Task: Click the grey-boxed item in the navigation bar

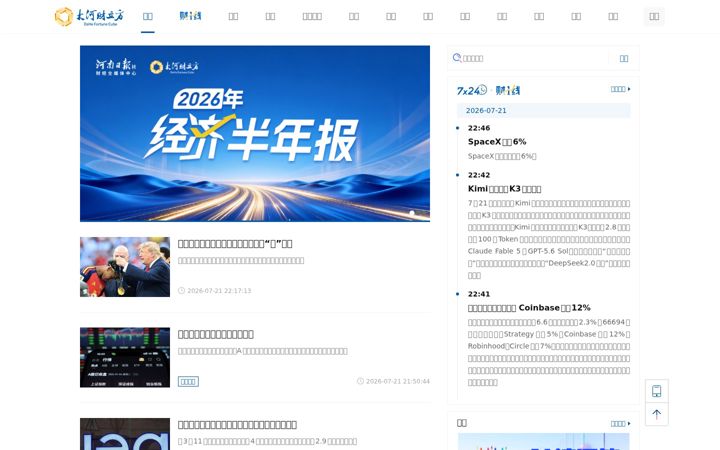Action: (x=654, y=17)
